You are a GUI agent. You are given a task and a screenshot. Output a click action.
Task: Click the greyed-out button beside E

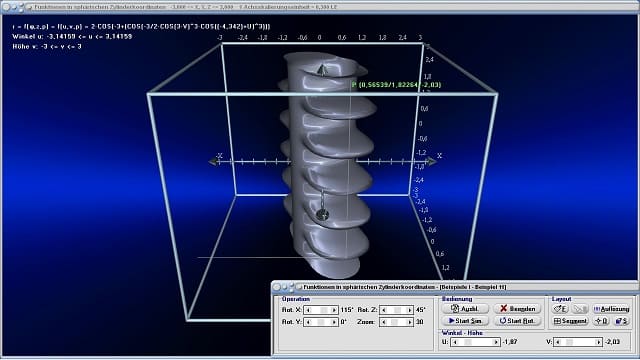click(x=580, y=309)
